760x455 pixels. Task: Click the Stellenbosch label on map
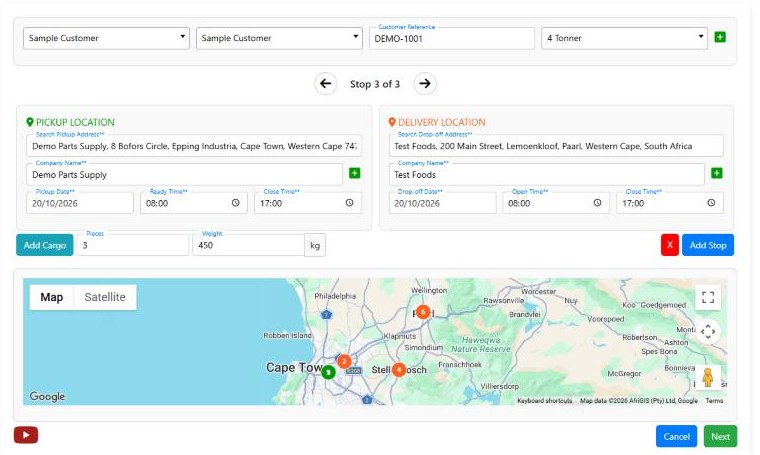(399, 370)
